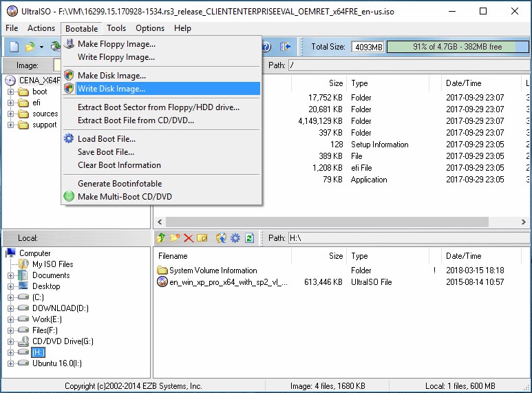Click the Add files icon in Local toolbar
This screenshot has height=393, width=532.
(221, 238)
